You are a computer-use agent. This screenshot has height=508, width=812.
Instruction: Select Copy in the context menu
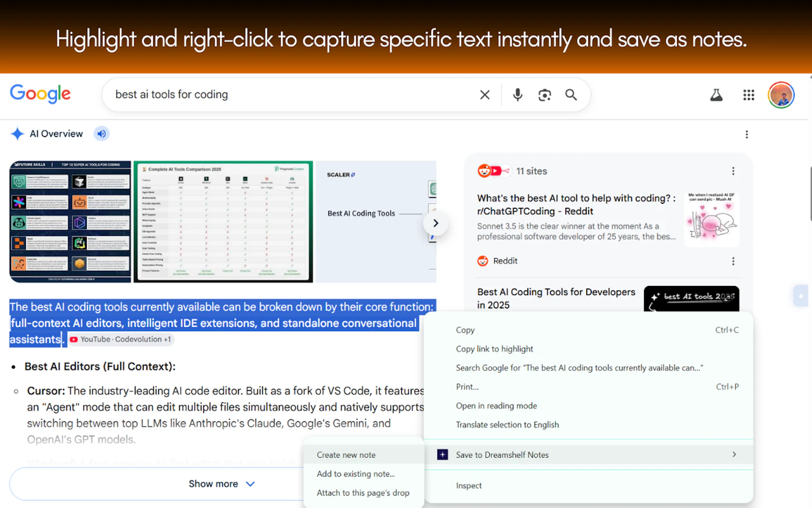[x=588, y=330]
